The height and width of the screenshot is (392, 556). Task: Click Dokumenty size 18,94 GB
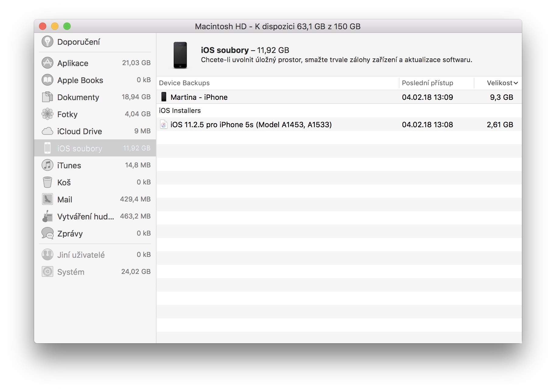[136, 97]
